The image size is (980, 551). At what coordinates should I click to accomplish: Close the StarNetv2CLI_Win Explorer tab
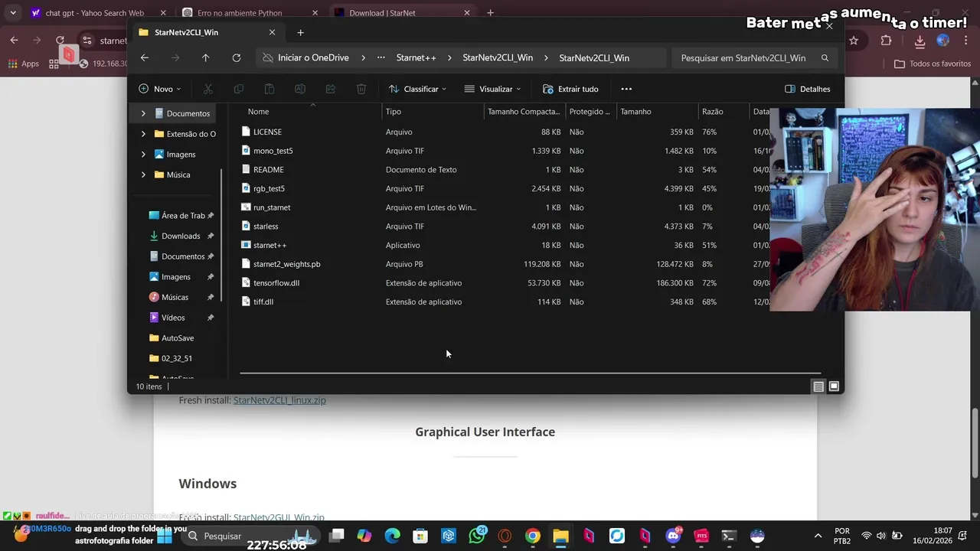tap(272, 32)
